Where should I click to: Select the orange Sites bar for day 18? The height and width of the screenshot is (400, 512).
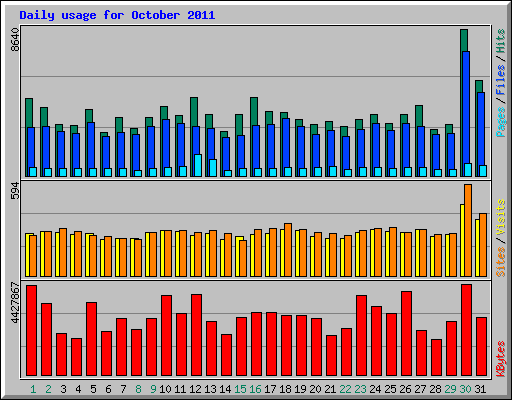point(288,250)
